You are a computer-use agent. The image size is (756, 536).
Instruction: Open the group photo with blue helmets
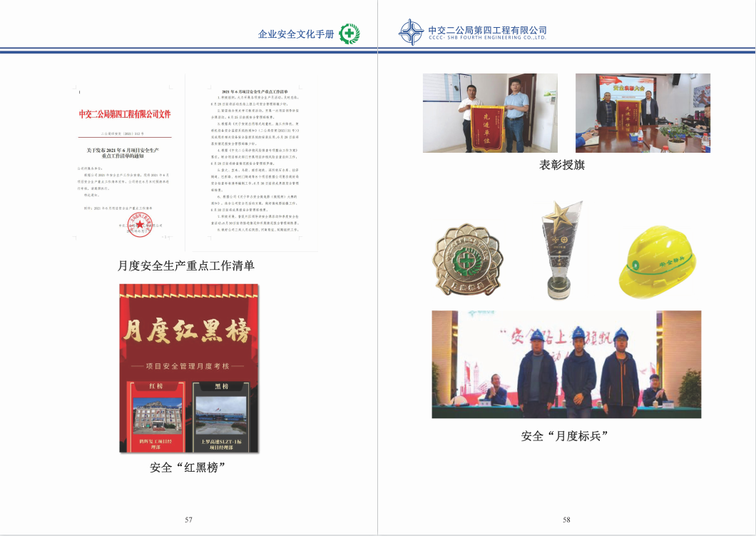pos(566,364)
